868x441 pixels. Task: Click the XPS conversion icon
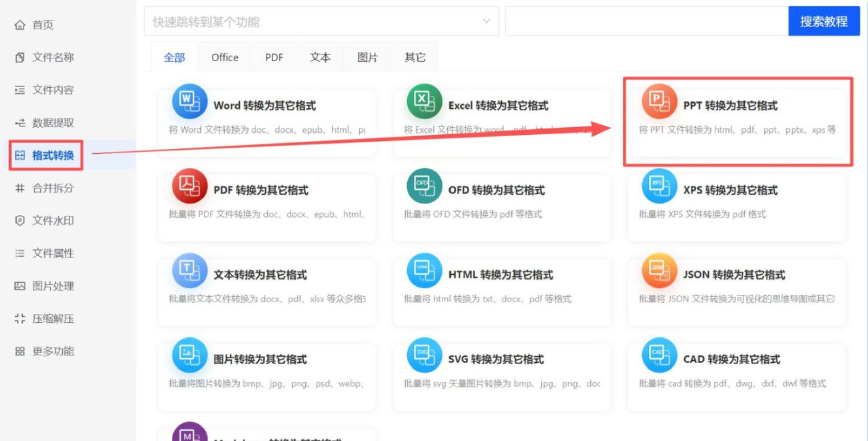(x=659, y=186)
